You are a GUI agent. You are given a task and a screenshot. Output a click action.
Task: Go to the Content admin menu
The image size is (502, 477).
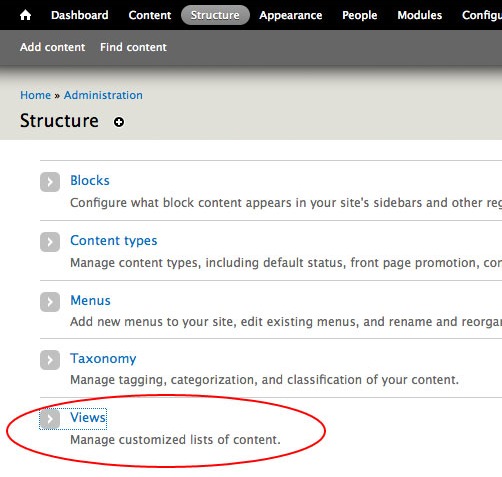pos(150,15)
